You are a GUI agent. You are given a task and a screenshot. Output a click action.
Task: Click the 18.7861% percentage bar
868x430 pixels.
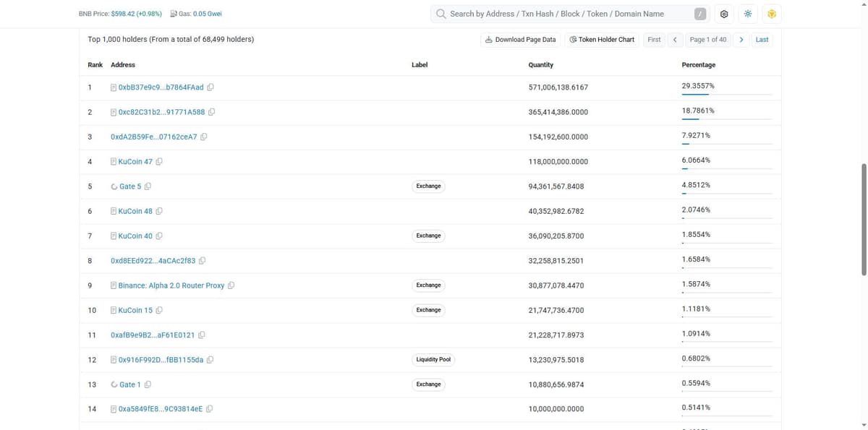726,119
